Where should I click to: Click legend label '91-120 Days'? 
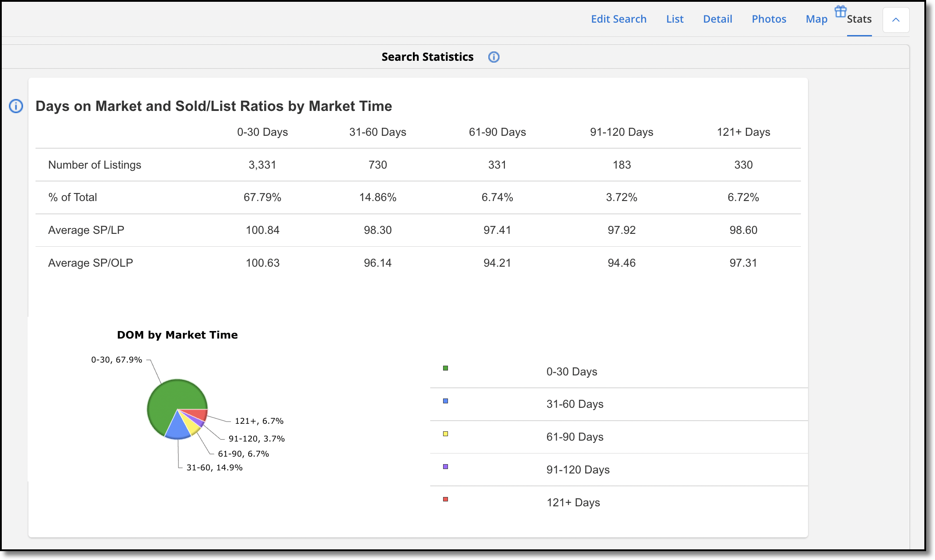(578, 470)
